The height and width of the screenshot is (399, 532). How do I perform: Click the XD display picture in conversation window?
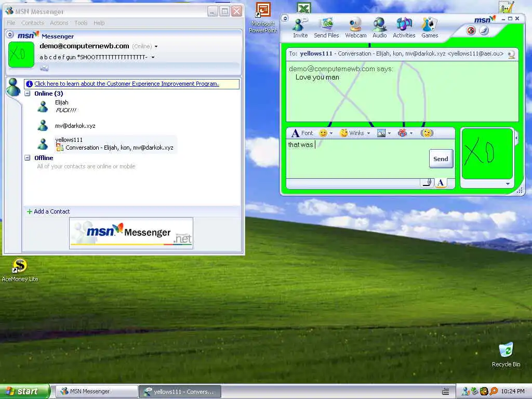[487, 154]
